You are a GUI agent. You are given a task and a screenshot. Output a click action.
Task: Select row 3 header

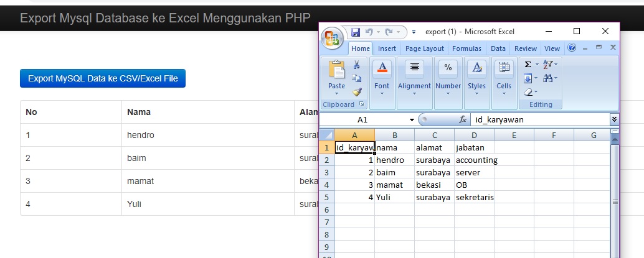point(327,172)
